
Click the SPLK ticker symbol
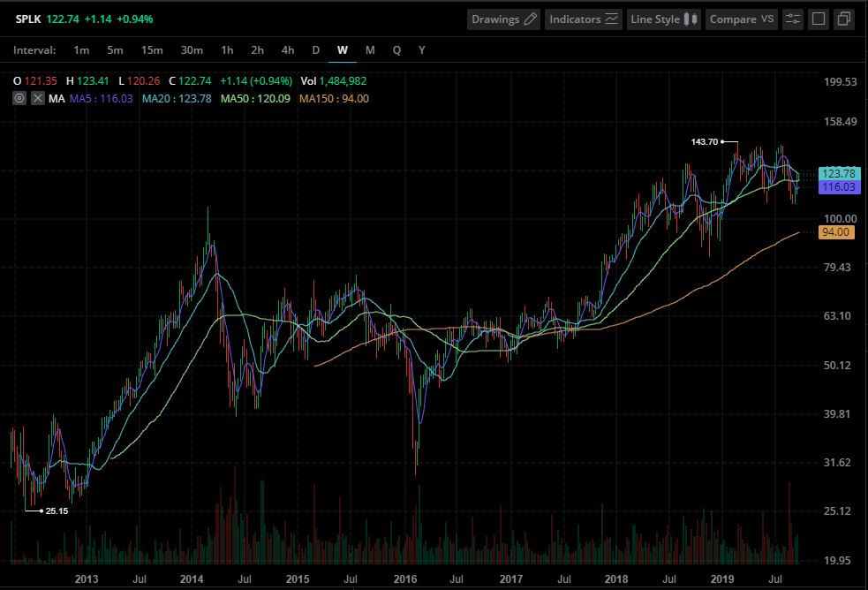pyautogui.click(x=28, y=19)
